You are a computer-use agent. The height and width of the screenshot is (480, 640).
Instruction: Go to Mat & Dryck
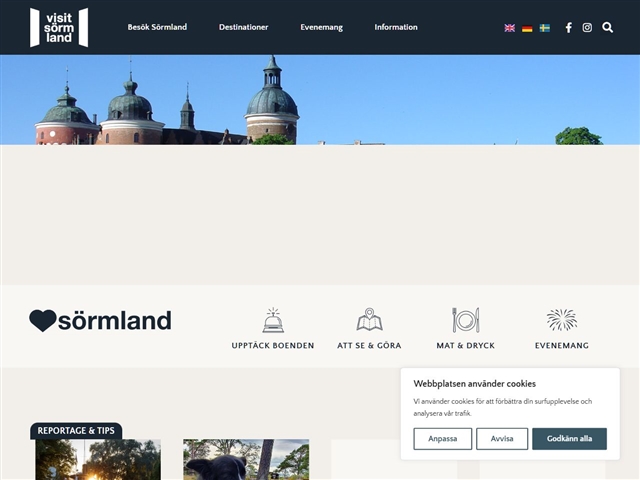pyautogui.click(x=466, y=345)
